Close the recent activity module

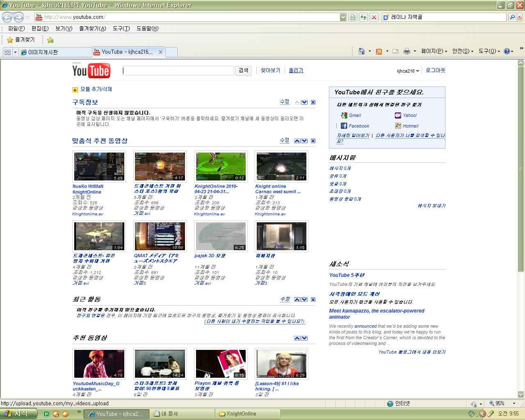[x=313, y=299]
